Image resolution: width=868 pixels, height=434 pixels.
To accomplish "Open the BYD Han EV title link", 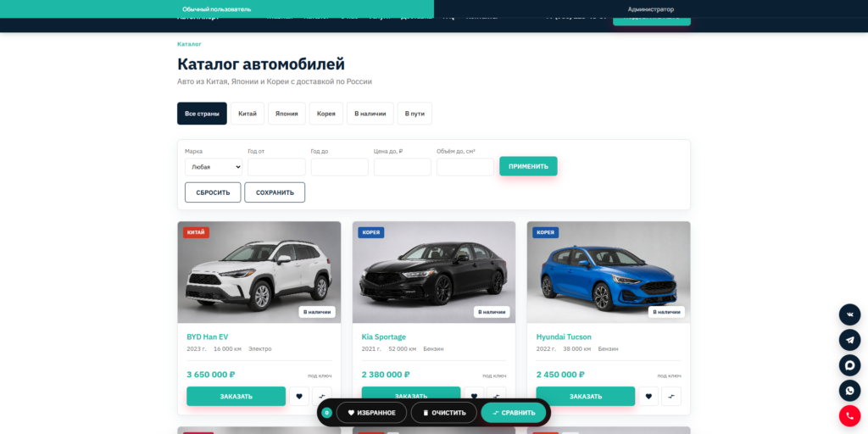I will [208, 337].
